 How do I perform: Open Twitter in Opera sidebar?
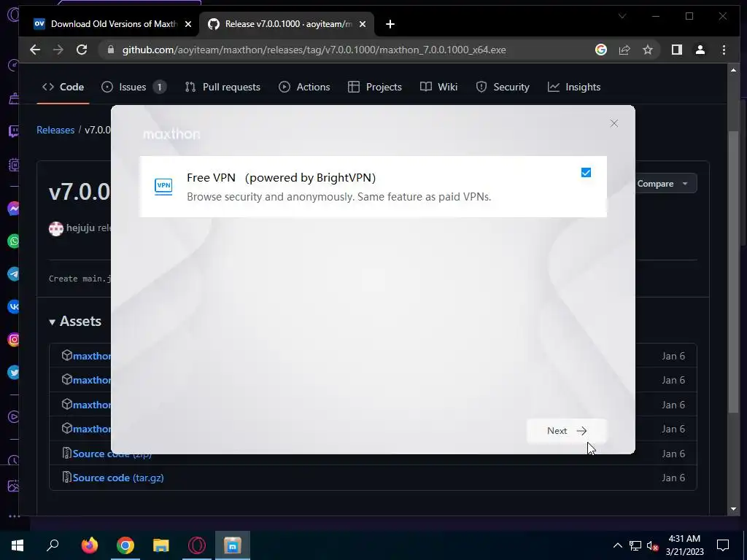tap(13, 373)
